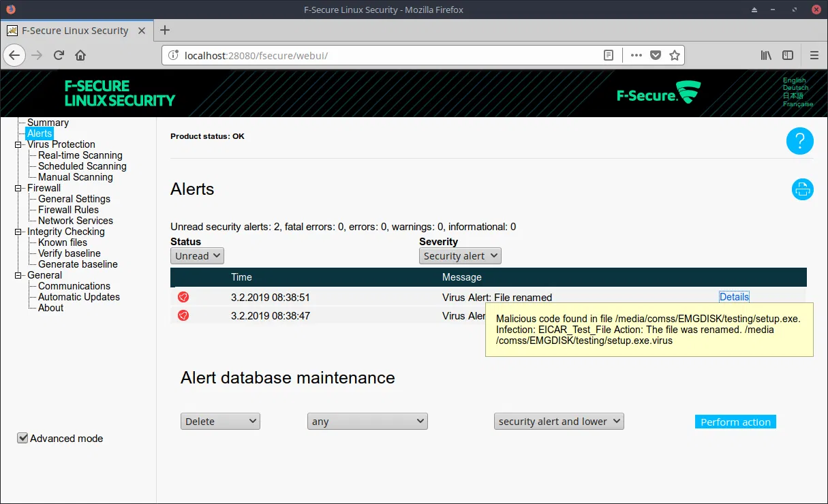
Task: Click timestamp 3.2.2019 08:38:47
Action: click(271, 316)
